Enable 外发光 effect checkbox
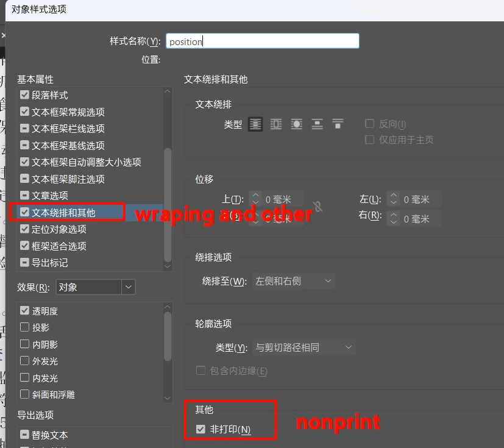Viewport: 504px width, 448px height. [24, 361]
